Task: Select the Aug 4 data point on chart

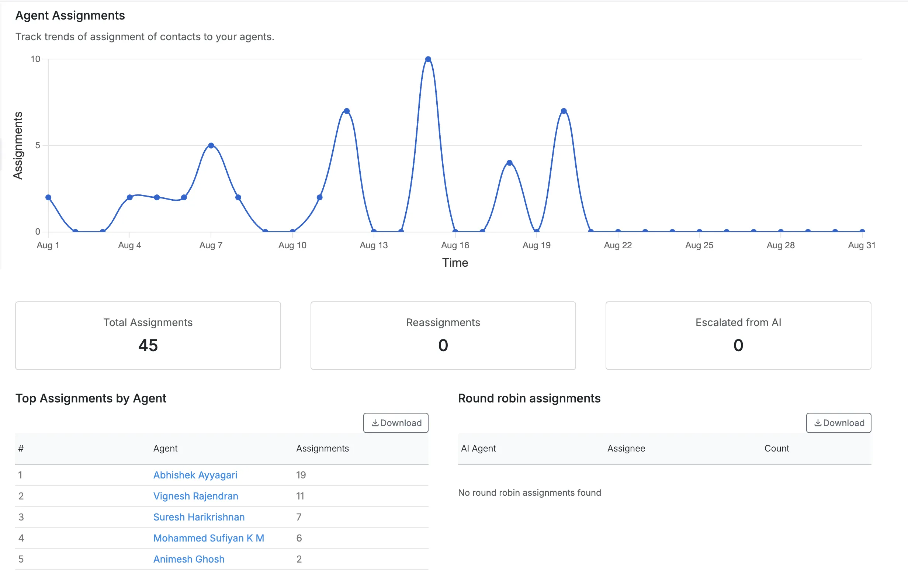Action: [130, 197]
